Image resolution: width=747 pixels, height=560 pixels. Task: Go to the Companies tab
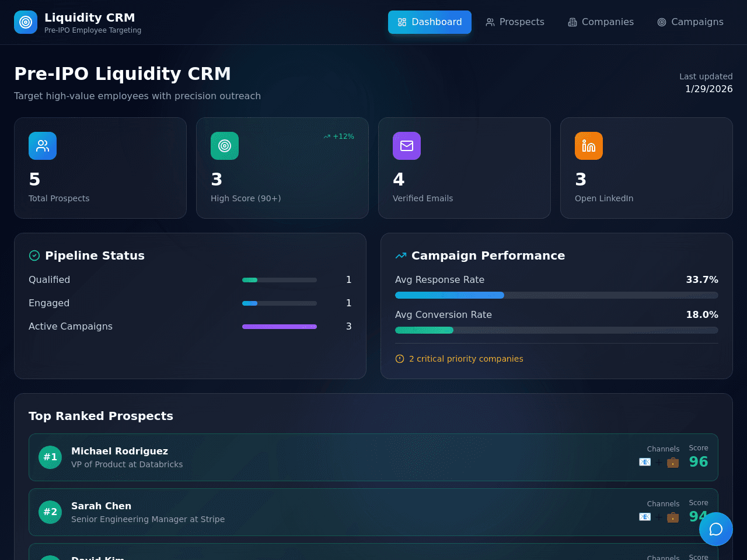[x=601, y=22]
